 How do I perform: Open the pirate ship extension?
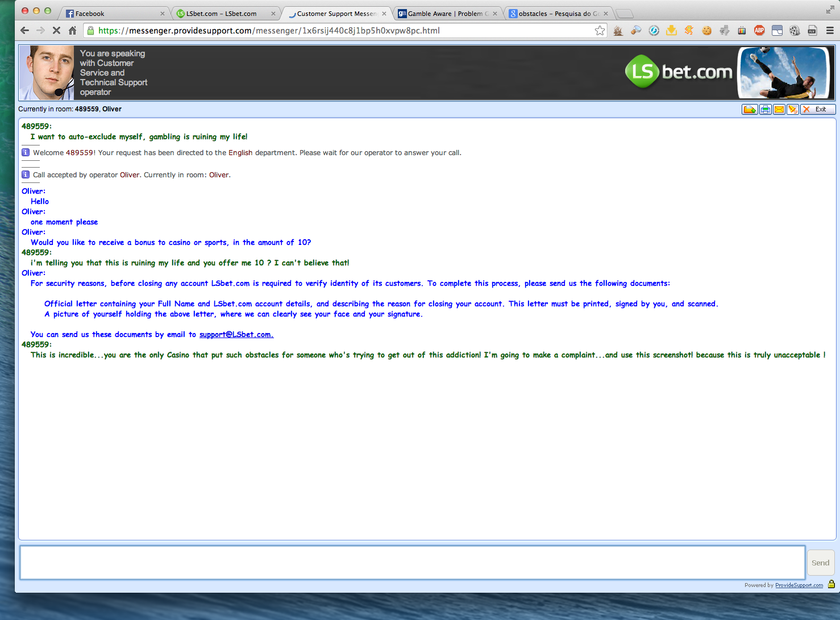point(618,31)
